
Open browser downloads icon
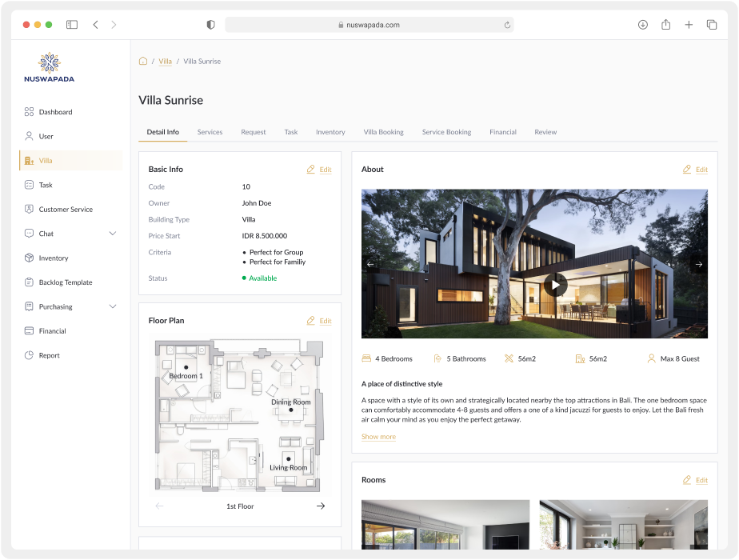[643, 25]
